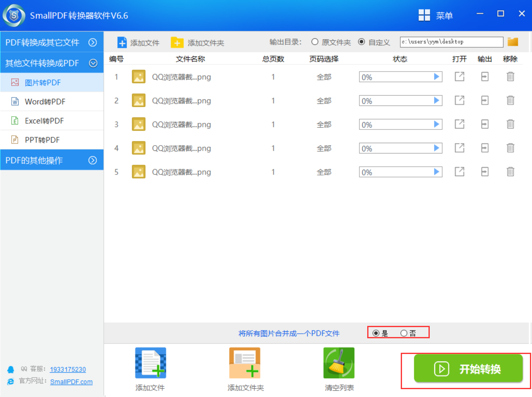Image resolution: width=532 pixels, height=397 pixels.
Task: Choose 否 to not merge images
Action: click(404, 333)
